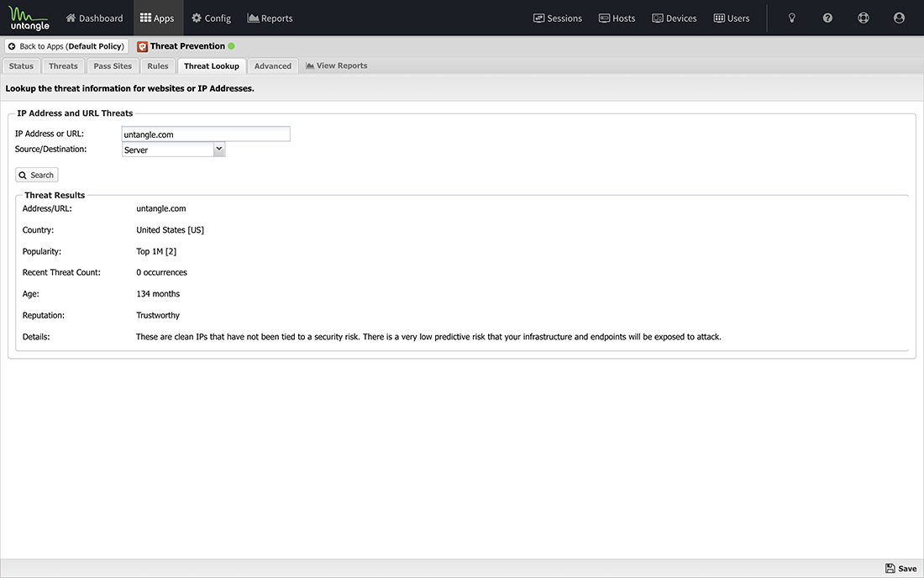
Task: Click the Details description text
Action: click(428, 336)
